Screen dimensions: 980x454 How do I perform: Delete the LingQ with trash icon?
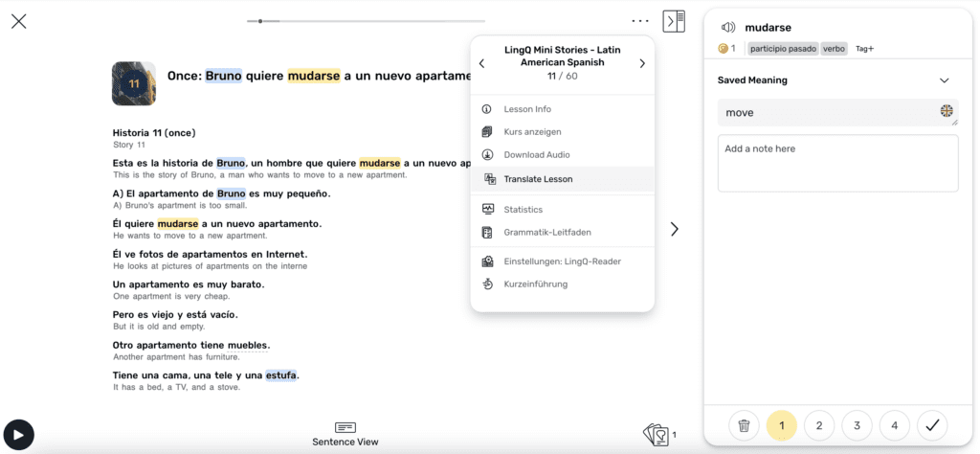pos(744,425)
